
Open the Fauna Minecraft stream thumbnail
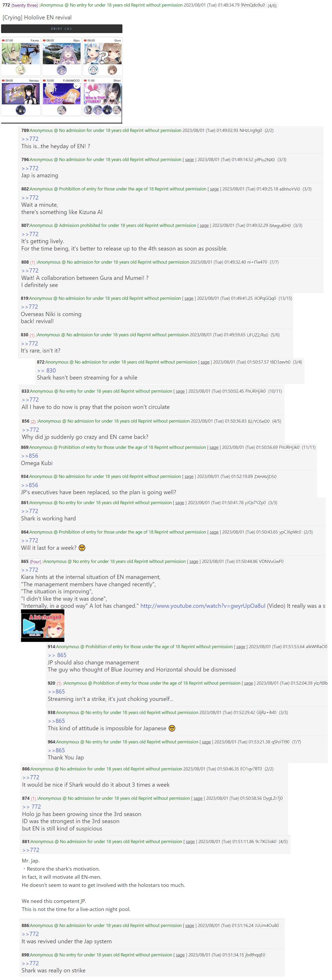(20, 54)
